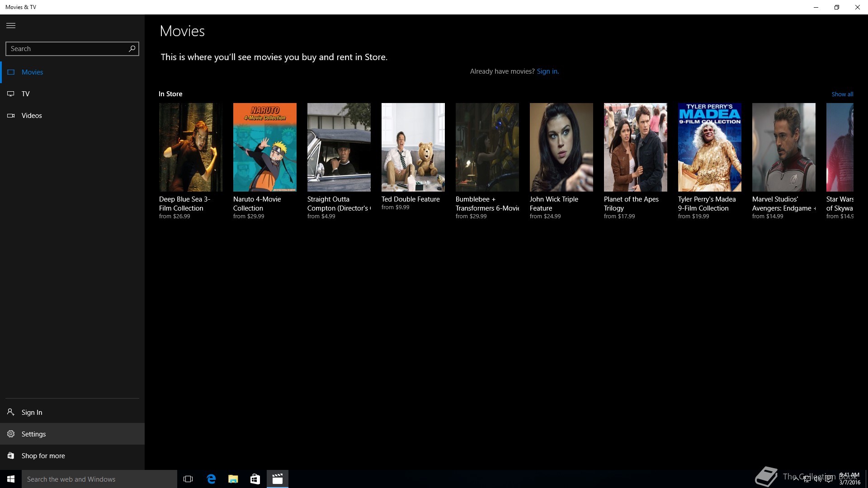The image size is (868, 488).
Task: Click the Movies screen icon in sidebar
Action: (x=11, y=72)
